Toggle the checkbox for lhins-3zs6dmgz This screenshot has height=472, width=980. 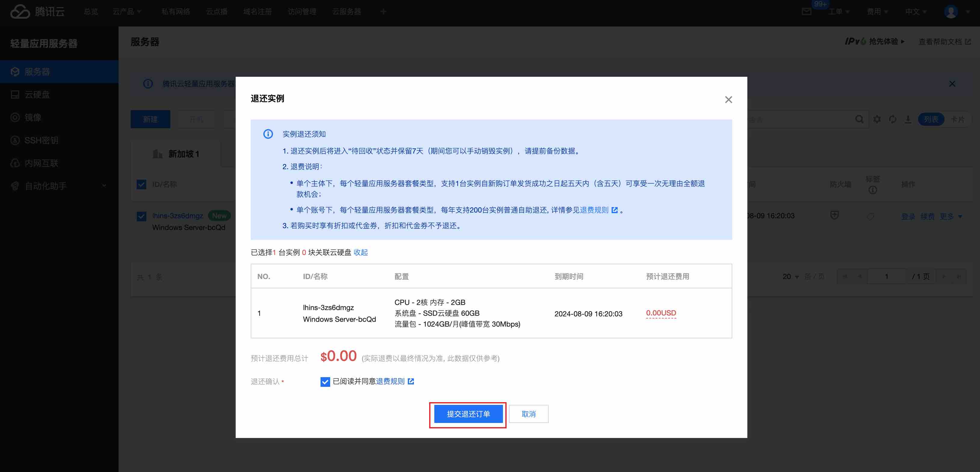tap(141, 216)
